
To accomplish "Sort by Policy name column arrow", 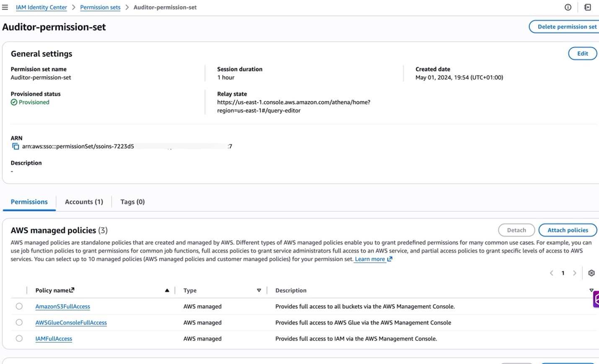I will (167, 290).
